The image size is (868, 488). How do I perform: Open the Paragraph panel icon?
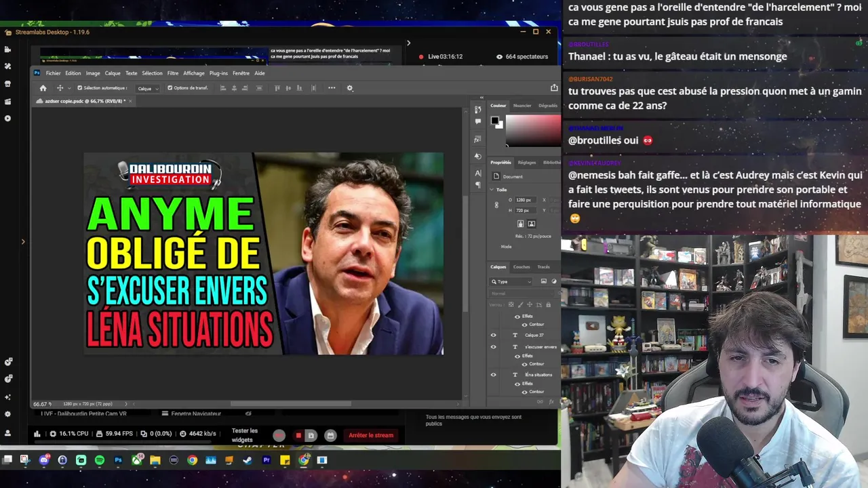478,185
